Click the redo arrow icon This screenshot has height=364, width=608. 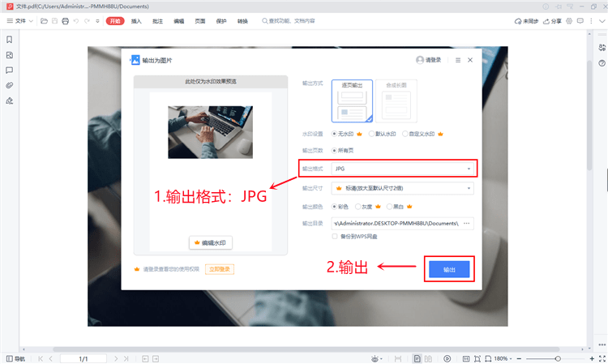coord(87,21)
